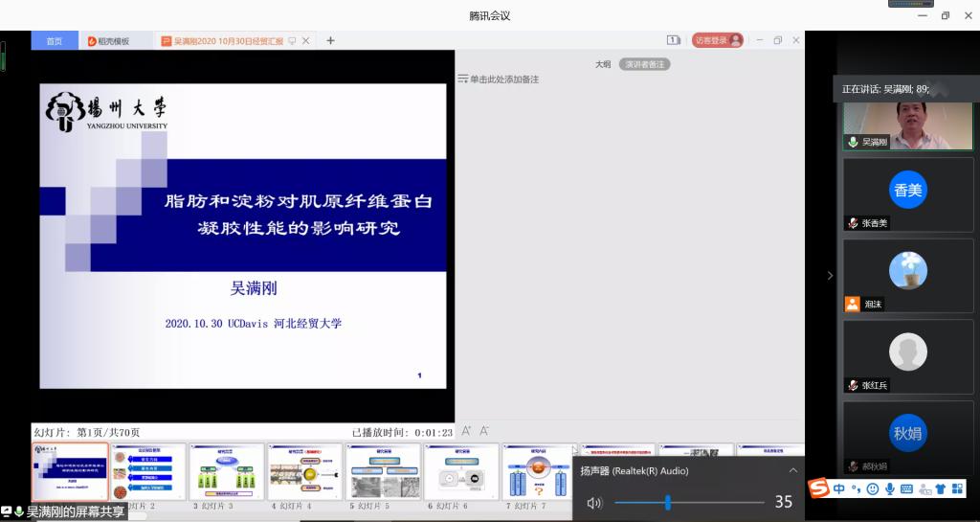Adjust the Realtek speaker volume slider

[667, 503]
